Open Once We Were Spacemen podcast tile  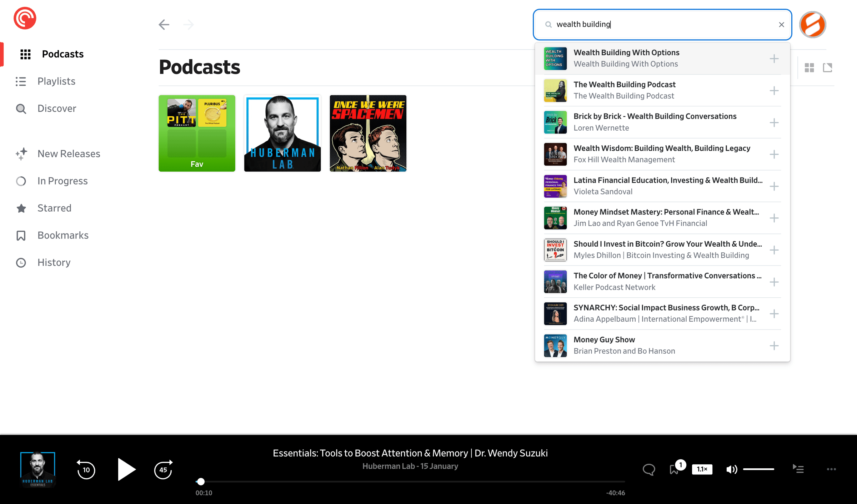coord(368,133)
